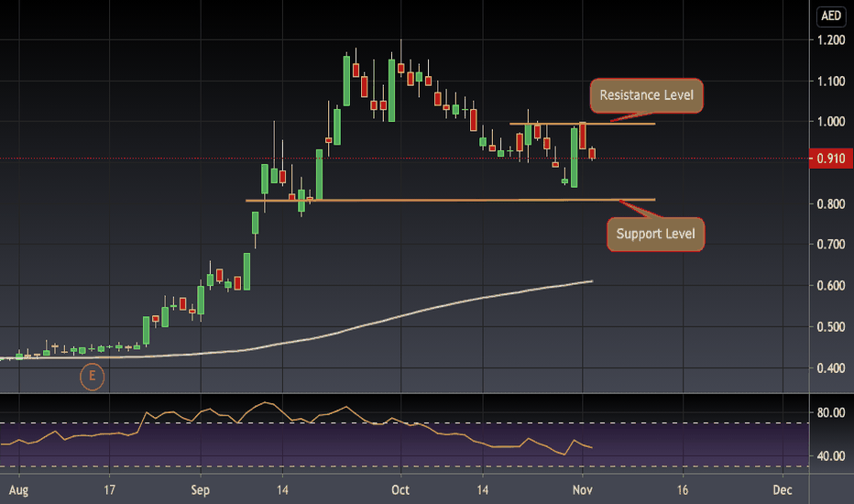
Task: Click the 0.800 price axis label
Action: (831, 203)
